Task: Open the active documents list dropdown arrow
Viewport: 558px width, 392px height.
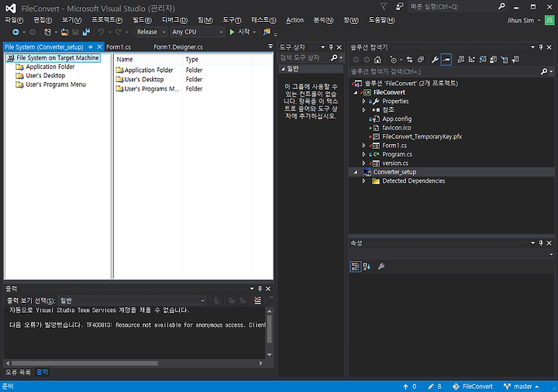Action: click(270, 46)
